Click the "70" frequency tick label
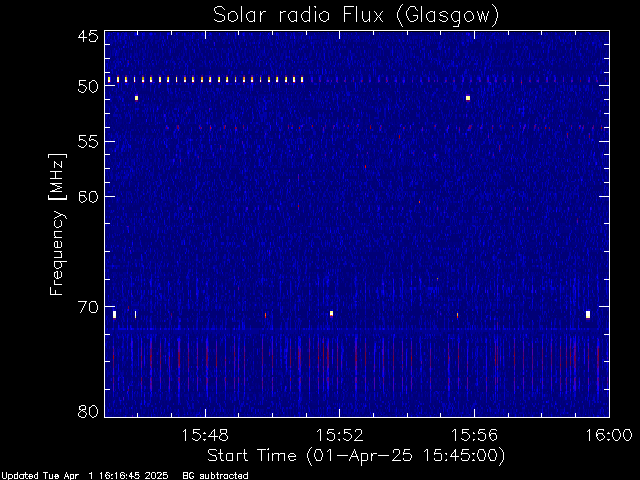640x480 pixels. click(88, 307)
